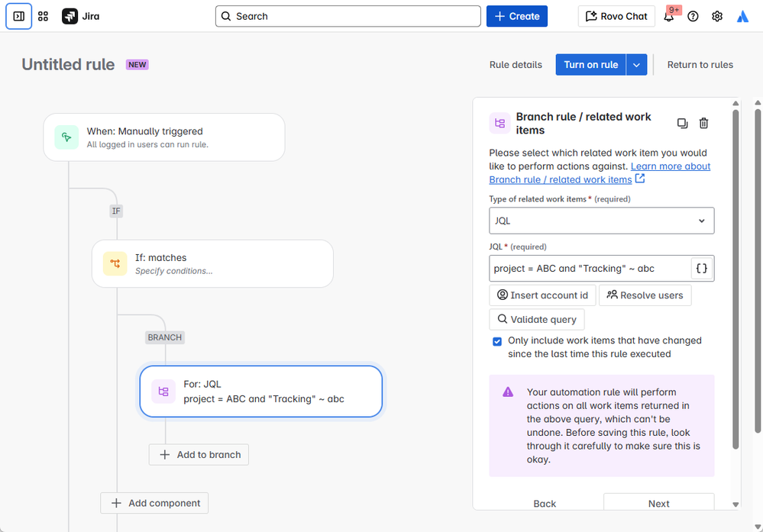
Task: Click the NEW badge
Action: [x=137, y=65]
